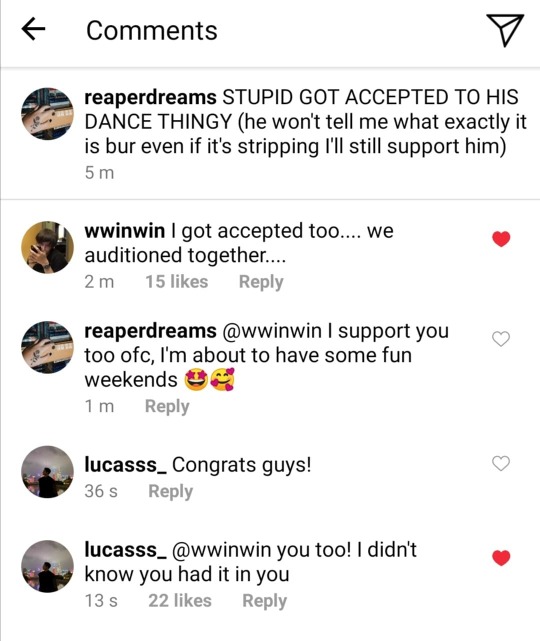Go back using the back arrow
Viewport: 540px width, 641px height.
[x=33, y=30]
